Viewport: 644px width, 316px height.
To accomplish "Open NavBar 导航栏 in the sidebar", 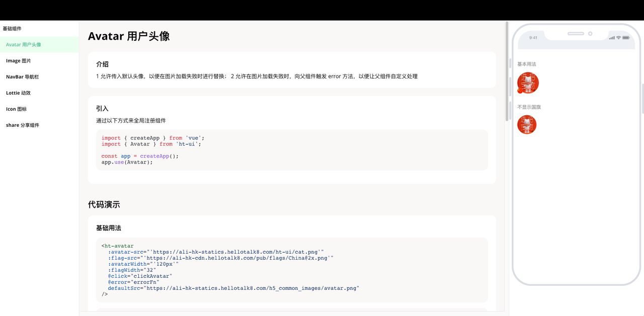I will click(x=39, y=77).
